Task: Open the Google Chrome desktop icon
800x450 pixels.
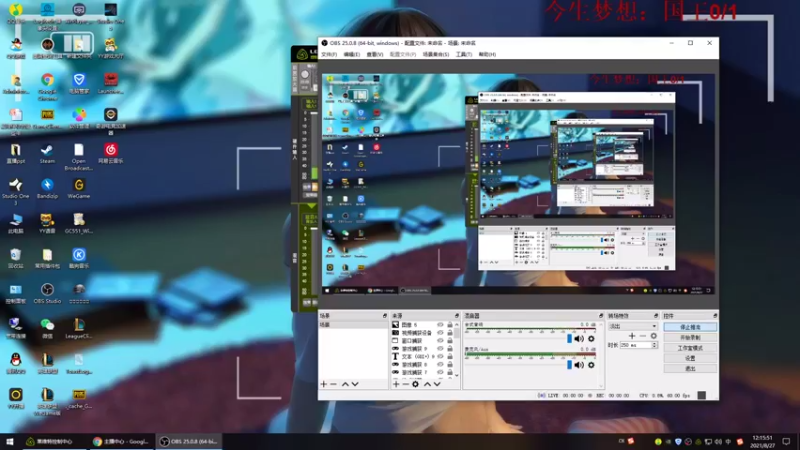Action: pos(47,86)
